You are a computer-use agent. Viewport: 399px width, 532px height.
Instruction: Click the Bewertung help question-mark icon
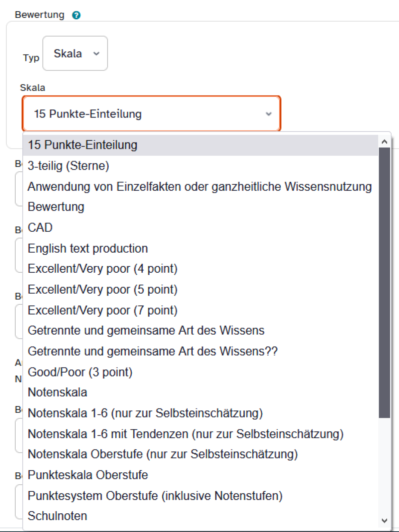pos(76,15)
